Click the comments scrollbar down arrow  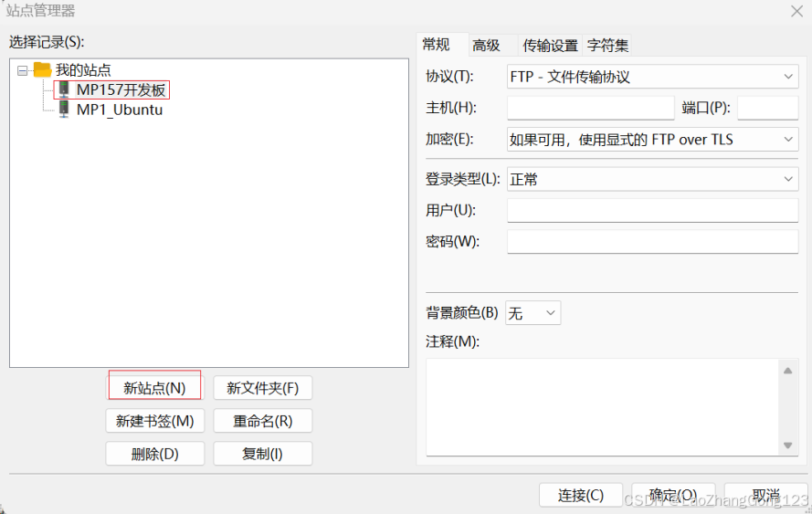[787, 446]
